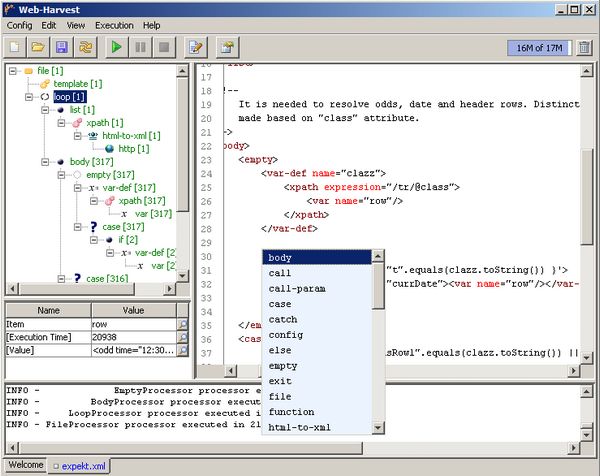Open the View menu
Image resolution: width=600 pixels, height=476 pixels.
[x=75, y=26]
